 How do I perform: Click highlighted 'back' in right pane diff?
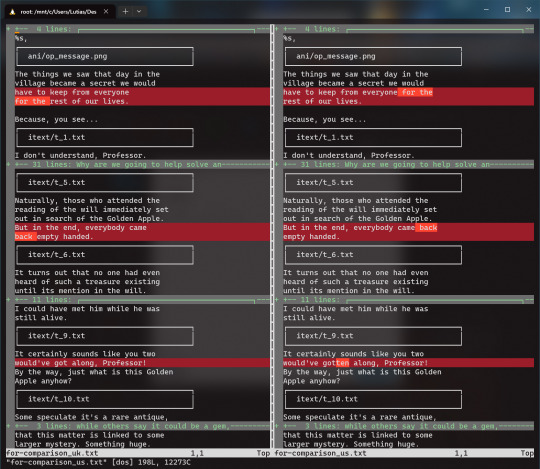426,228
